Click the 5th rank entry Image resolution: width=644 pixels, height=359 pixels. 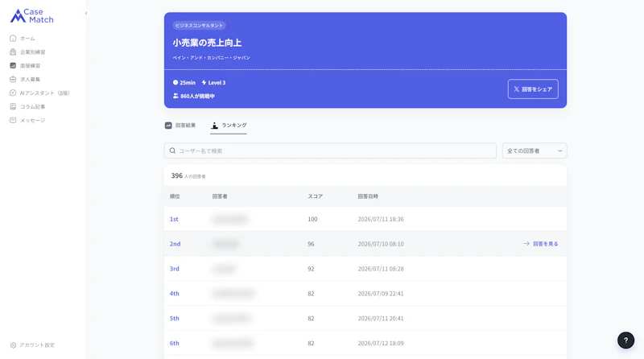[175, 318]
